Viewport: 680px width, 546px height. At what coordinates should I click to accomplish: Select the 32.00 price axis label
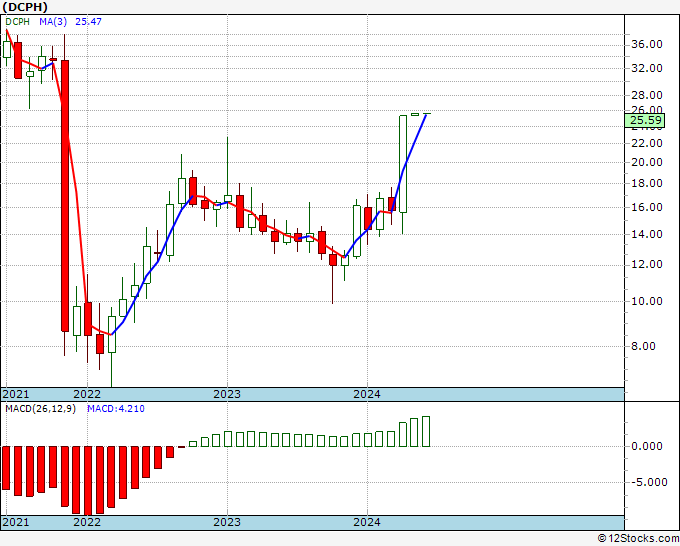(647, 68)
